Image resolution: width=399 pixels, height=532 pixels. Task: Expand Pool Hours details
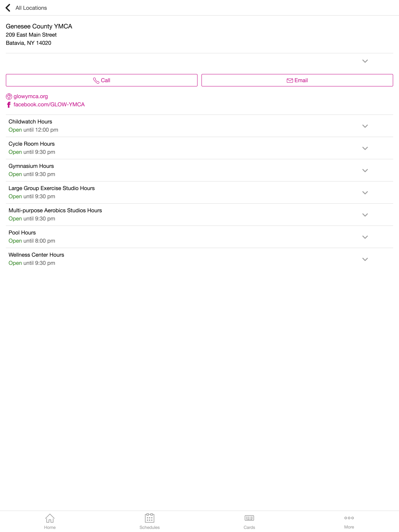click(x=365, y=237)
